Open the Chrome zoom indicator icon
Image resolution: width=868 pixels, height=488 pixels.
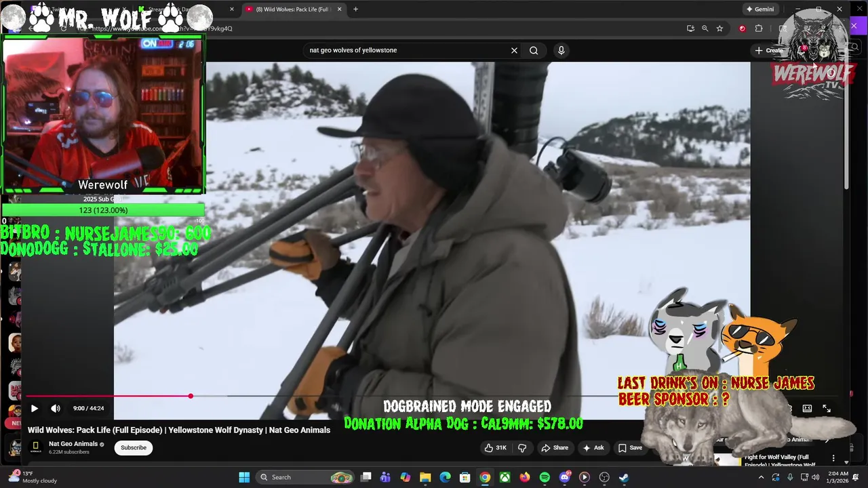pos(705,28)
